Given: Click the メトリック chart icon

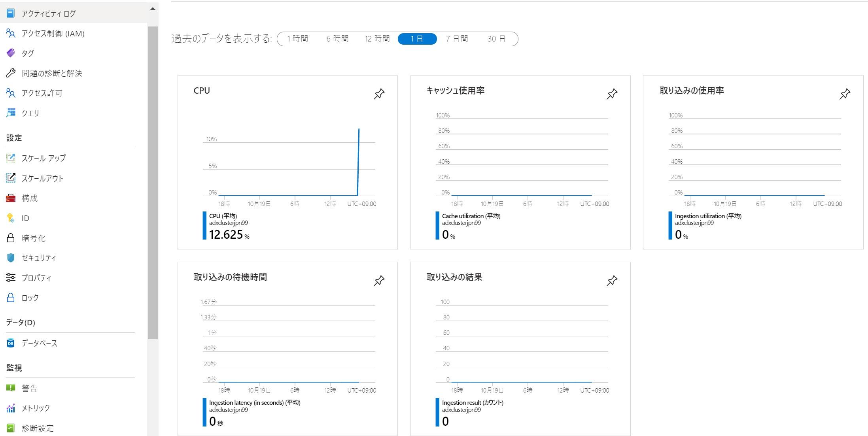Looking at the screenshot, I should (x=11, y=408).
